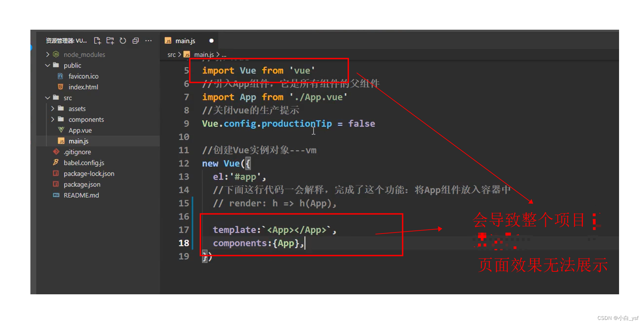Screen dimensions: 644x324
Task: Place cursor on "import Vue from 'vue'" line
Action: coord(258,71)
